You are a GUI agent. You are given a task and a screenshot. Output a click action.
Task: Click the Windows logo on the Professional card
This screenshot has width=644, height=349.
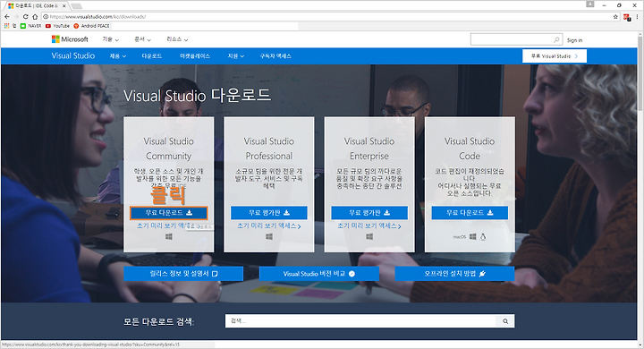pos(269,236)
